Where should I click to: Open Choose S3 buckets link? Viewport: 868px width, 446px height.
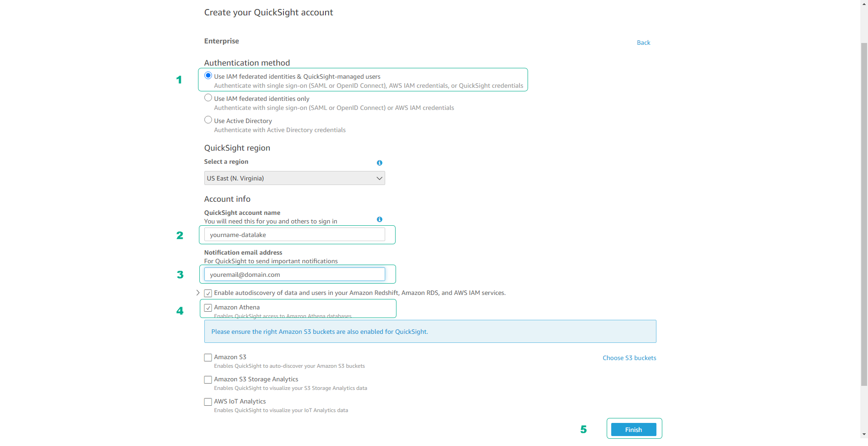tap(629, 358)
